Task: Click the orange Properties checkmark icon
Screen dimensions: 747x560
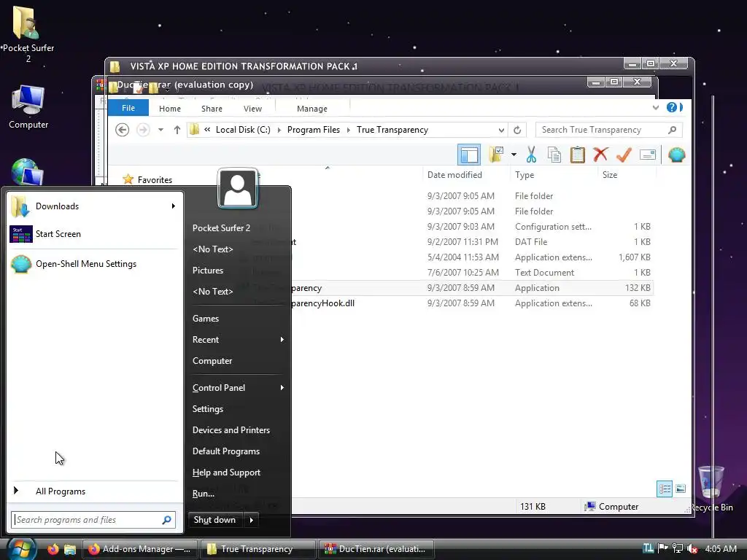Action: pos(624,155)
